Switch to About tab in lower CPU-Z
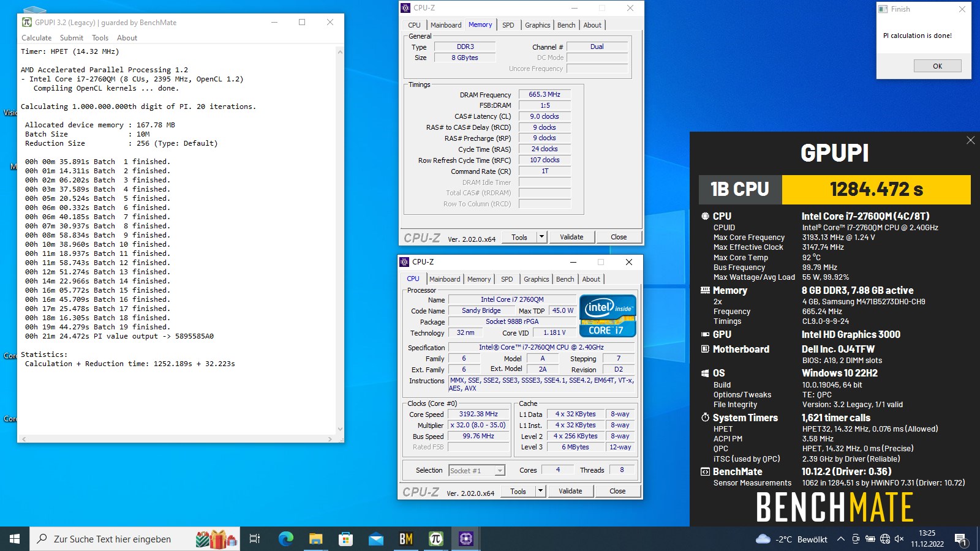The width and height of the screenshot is (980, 551). pyautogui.click(x=591, y=279)
